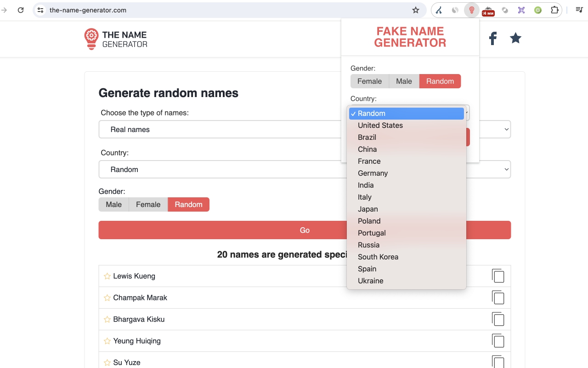Favorite the name Lewis Kueng with star
Viewport: 588px width, 368px height.
coord(107,276)
